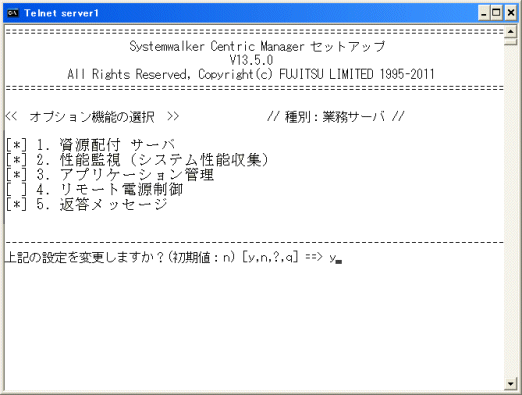Click the version text 'V13.5.0'
The image size is (522, 395).
[251, 60]
